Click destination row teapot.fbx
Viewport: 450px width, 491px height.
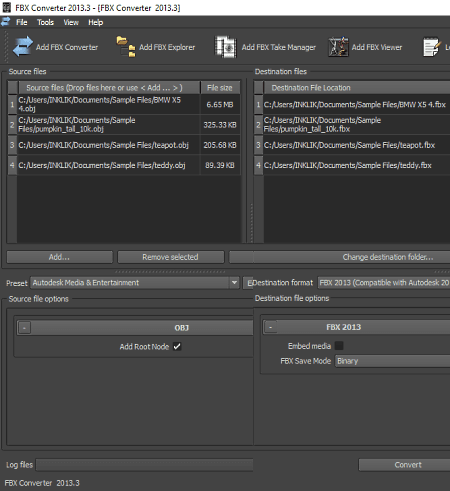tap(356, 145)
